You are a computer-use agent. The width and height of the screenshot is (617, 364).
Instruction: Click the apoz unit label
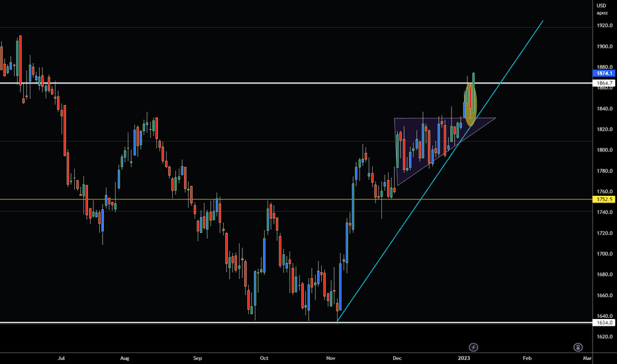[x=602, y=13]
